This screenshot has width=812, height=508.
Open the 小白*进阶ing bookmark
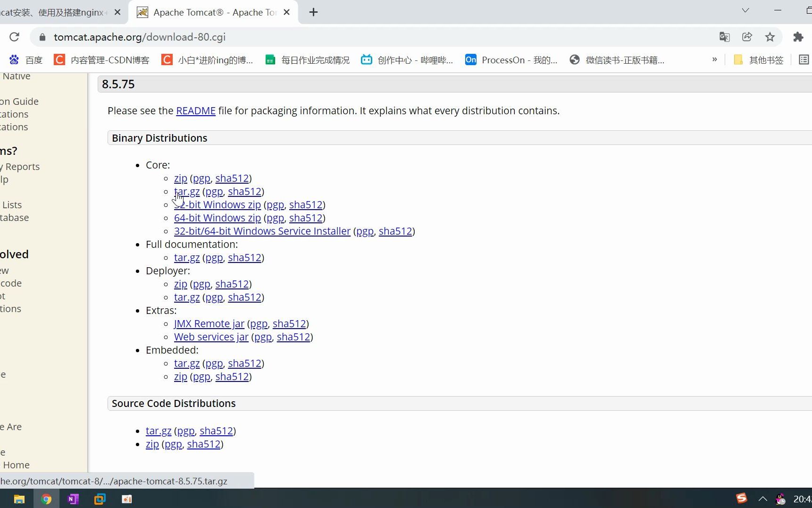tap(207, 60)
